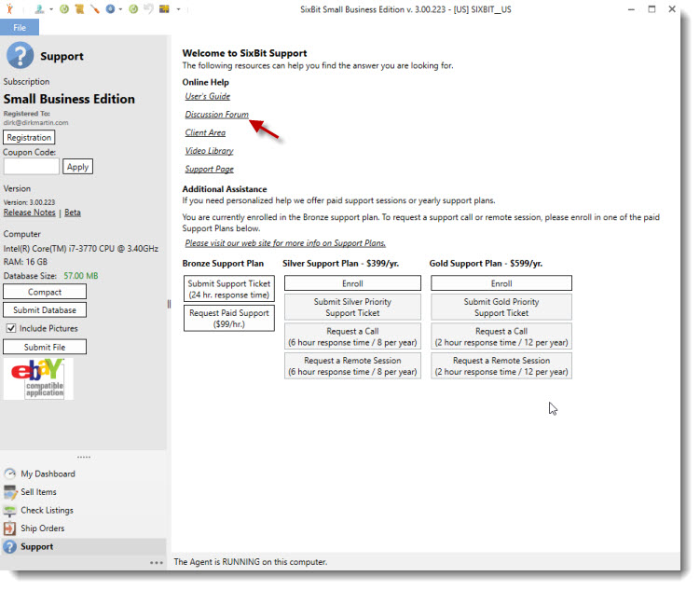Click the user stamp icon in quick toolbar
This screenshot has height=590, width=700.
[x=40, y=9]
